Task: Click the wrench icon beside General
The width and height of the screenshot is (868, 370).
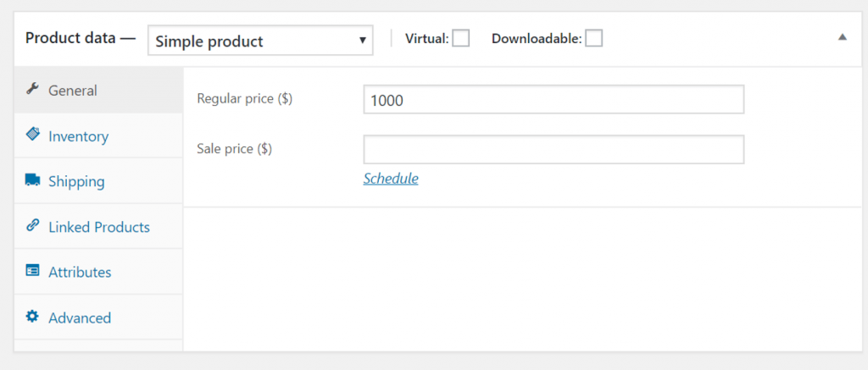Action: pos(32,90)
